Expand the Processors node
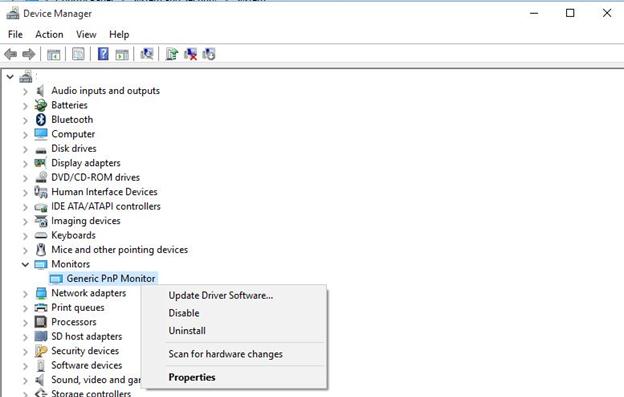 coord(25,323)
